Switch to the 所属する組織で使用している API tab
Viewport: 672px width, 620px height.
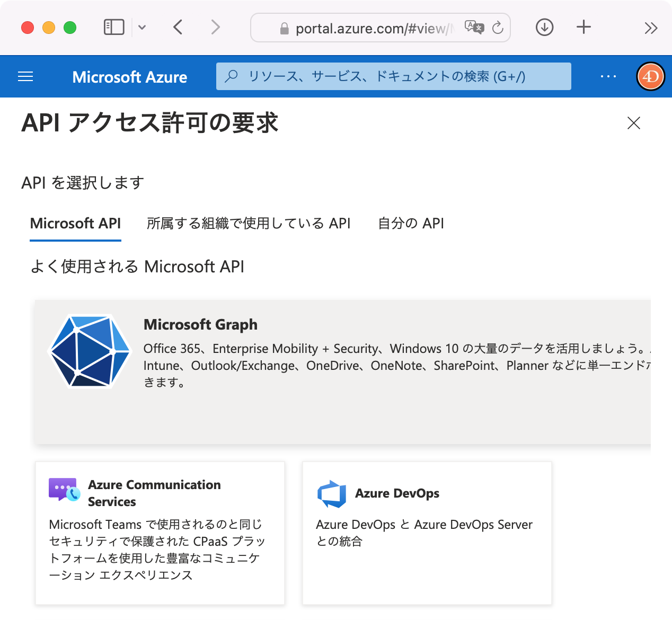249,223
